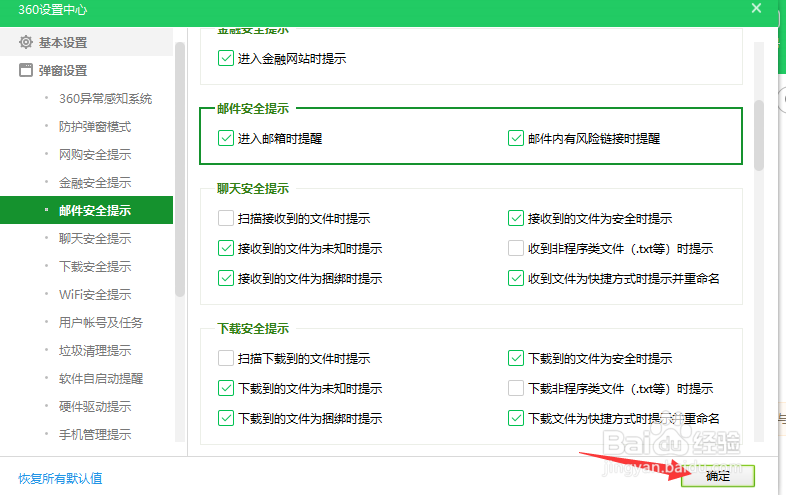Select 360异常感知系统 in sidebar

(x=105, y=98)
